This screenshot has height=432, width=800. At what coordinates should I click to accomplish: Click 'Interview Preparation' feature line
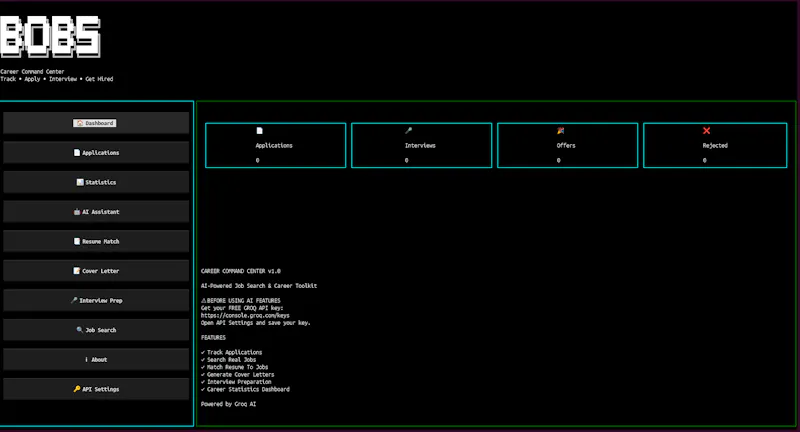pyautogui.click(x=236, y=382)
